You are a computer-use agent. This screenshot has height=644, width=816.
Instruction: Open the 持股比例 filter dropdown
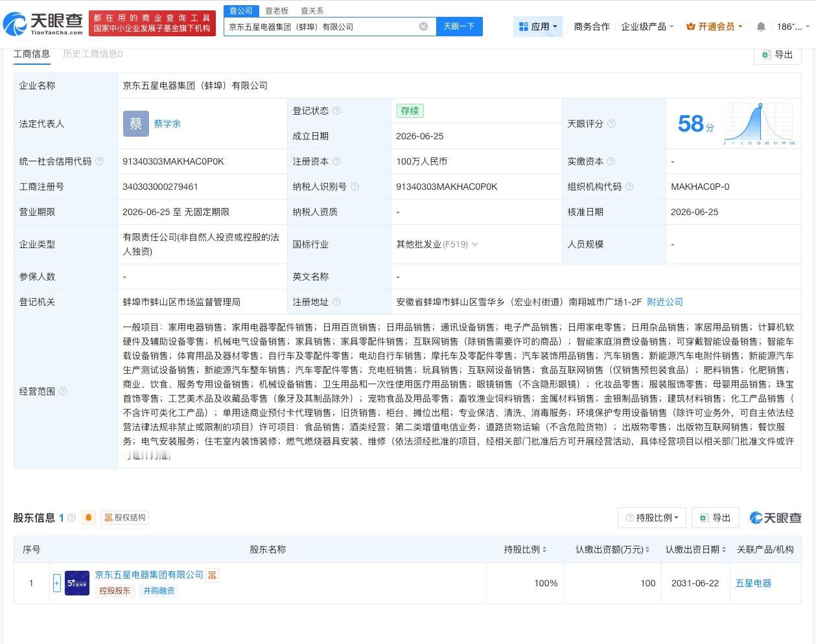(653, 518)
